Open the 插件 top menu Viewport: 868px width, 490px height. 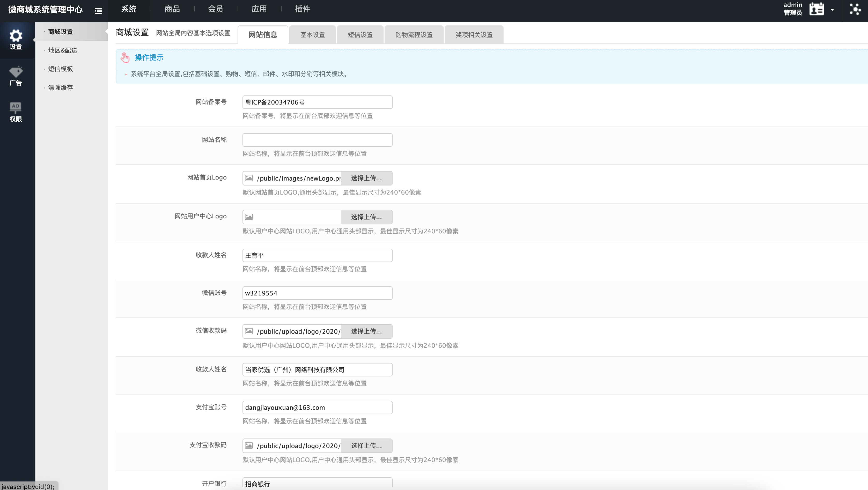tap(303, 9)
